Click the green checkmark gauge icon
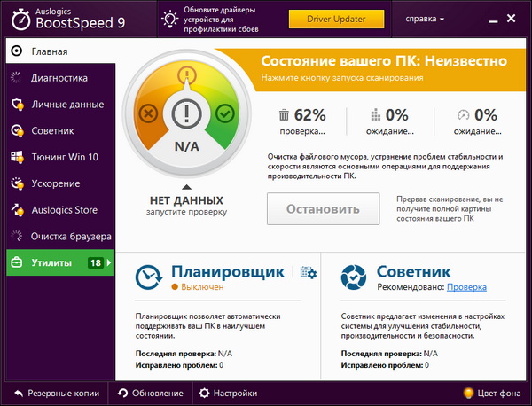 point(225,113)
